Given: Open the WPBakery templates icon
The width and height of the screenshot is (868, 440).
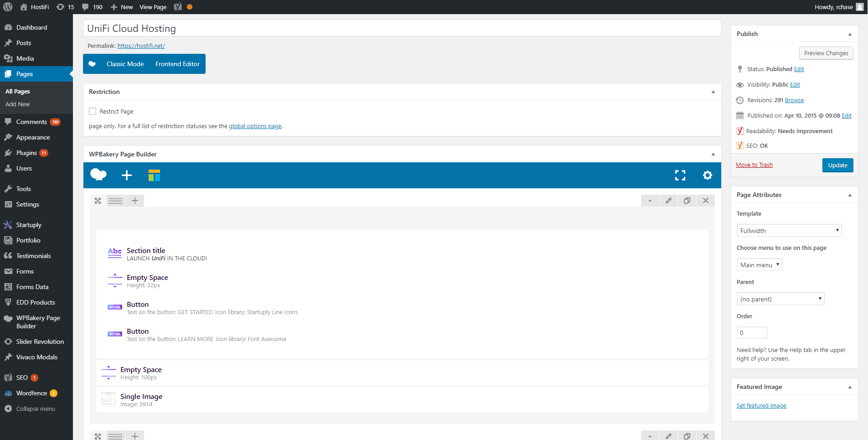Looking at the screenshot, I should 154,175.
